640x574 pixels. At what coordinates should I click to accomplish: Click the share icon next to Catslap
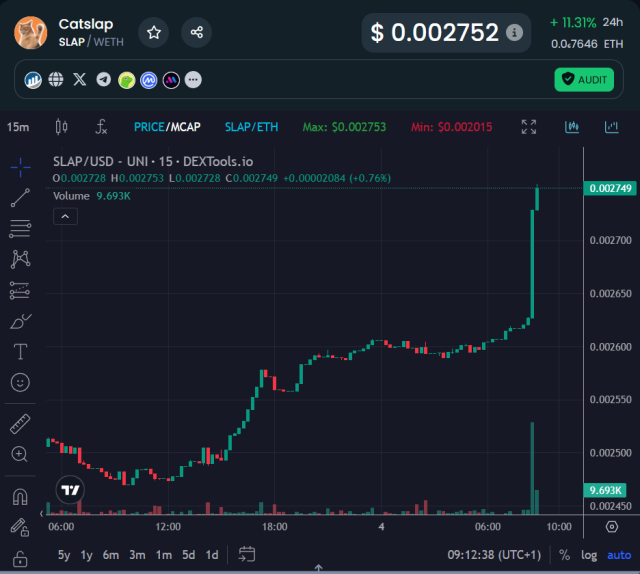[196, 32]
